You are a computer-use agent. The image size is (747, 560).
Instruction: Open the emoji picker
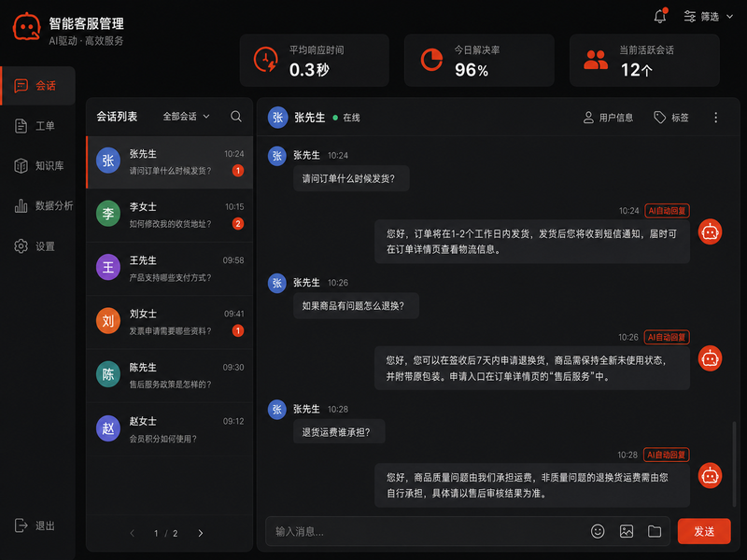point(598,531)
